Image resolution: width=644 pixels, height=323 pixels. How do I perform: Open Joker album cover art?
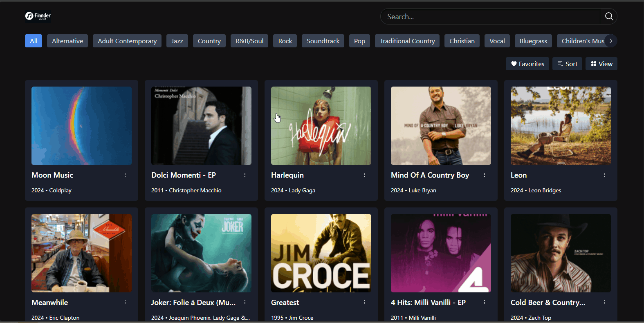tap(201, 253)
